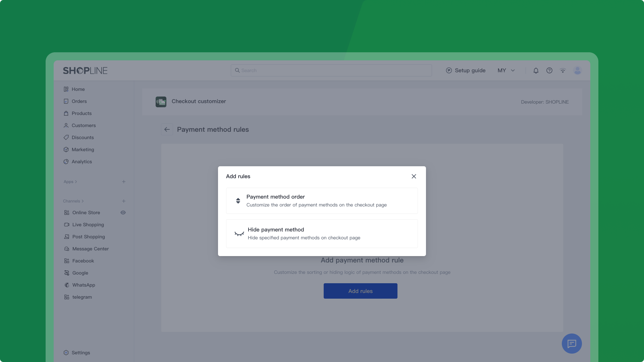Go back with the arrow button

click(167, 129)
